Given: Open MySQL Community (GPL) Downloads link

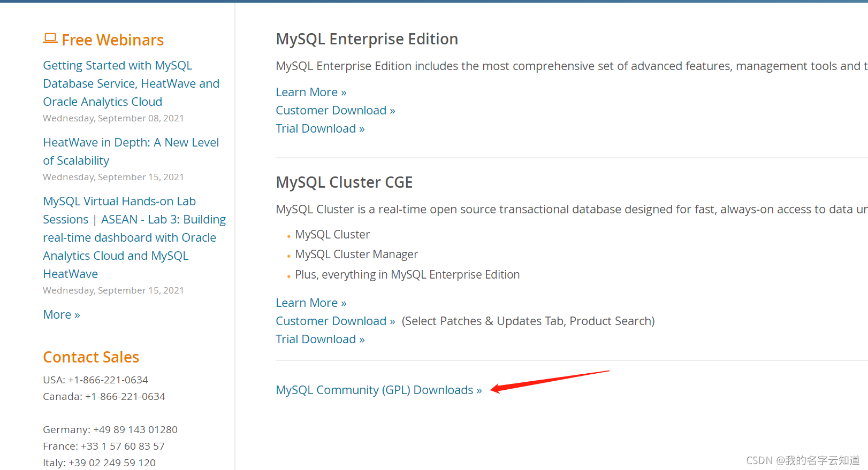Looking at the screenshot, I should (x=378, y=390).
